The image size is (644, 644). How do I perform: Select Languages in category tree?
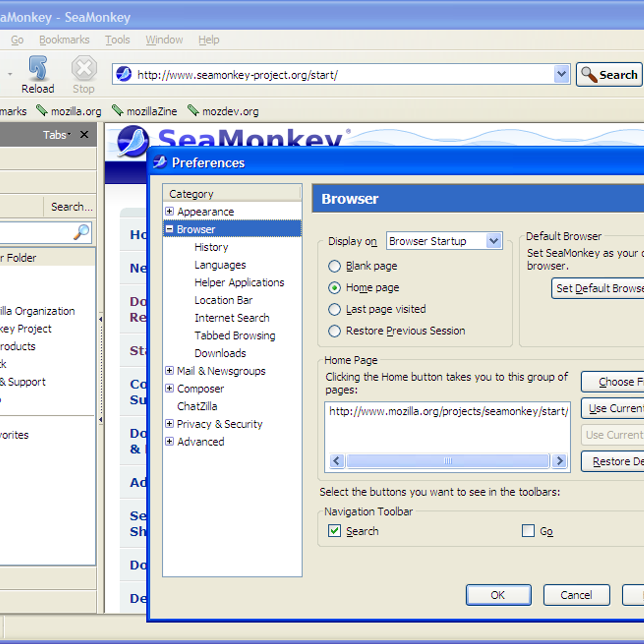(220, 264)
